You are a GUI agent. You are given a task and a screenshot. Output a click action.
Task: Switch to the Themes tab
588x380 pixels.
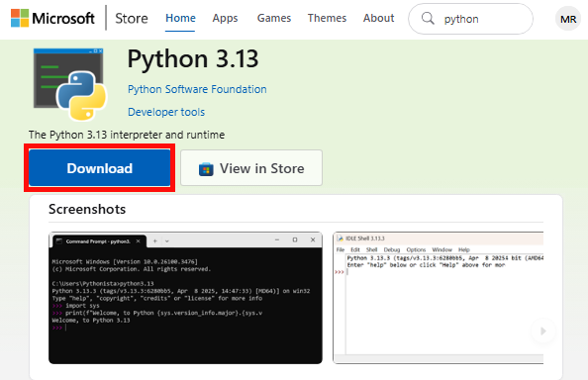[x=327, y=18]
